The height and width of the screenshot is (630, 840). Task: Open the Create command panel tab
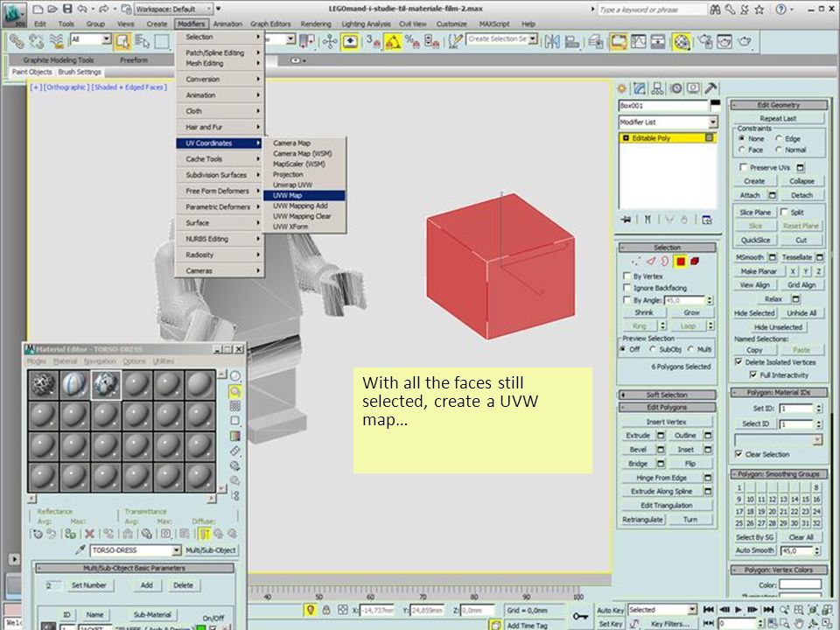pyautogui.click(x=622, y=88)
